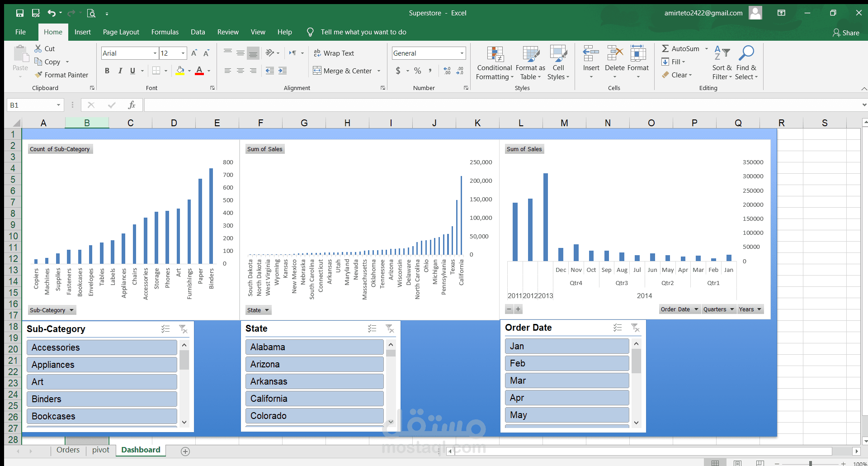Screen dimensions: 868x466
Task: Select Mar in the Order Date slicer
Action: [567, 380]
